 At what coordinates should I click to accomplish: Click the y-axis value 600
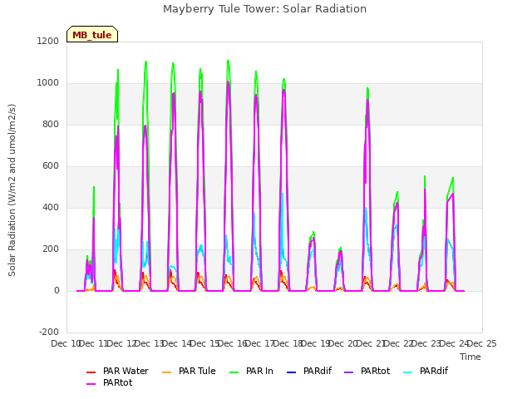51,166
